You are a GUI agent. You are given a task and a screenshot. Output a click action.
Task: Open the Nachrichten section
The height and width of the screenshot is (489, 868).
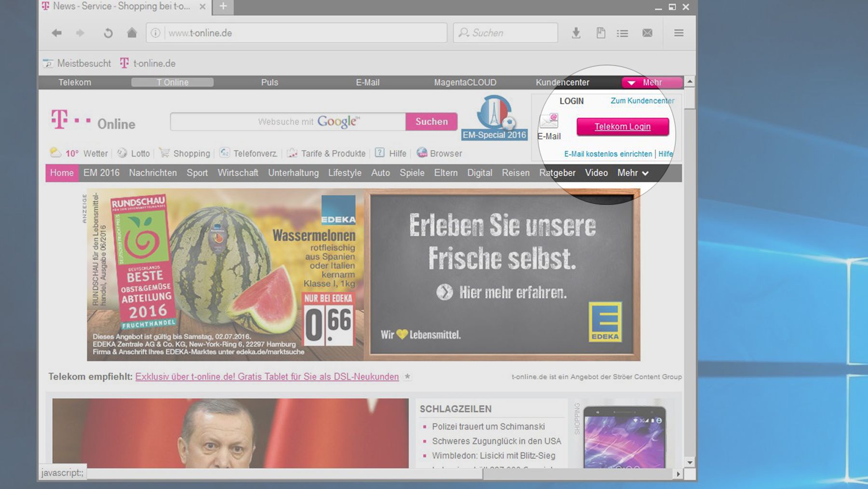[153, 173]
